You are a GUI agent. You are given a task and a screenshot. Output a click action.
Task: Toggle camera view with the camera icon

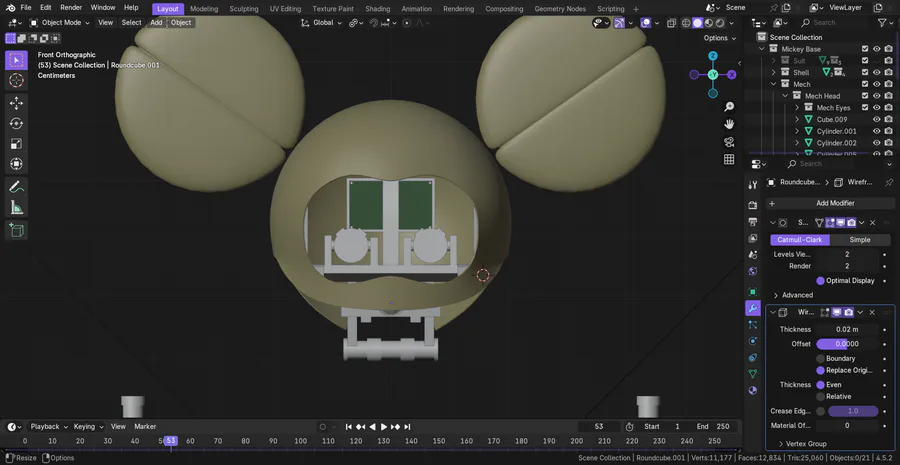click(x=729, y=142)
